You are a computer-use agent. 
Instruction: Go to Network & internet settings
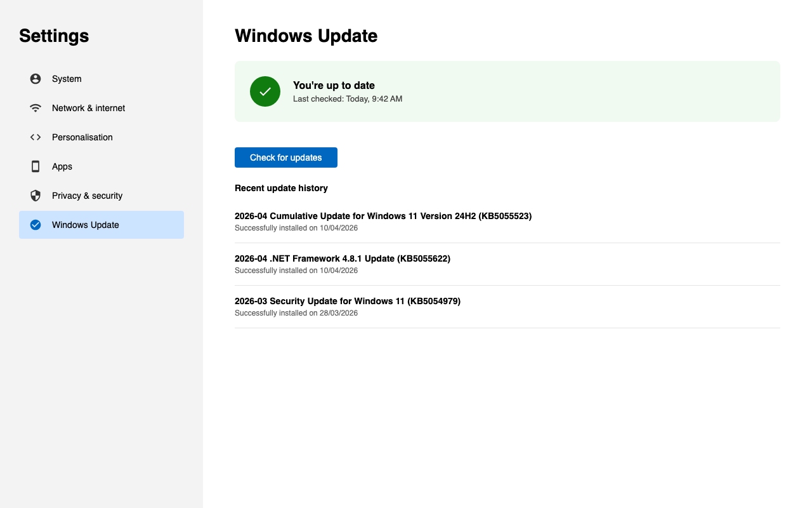(101, 108)
